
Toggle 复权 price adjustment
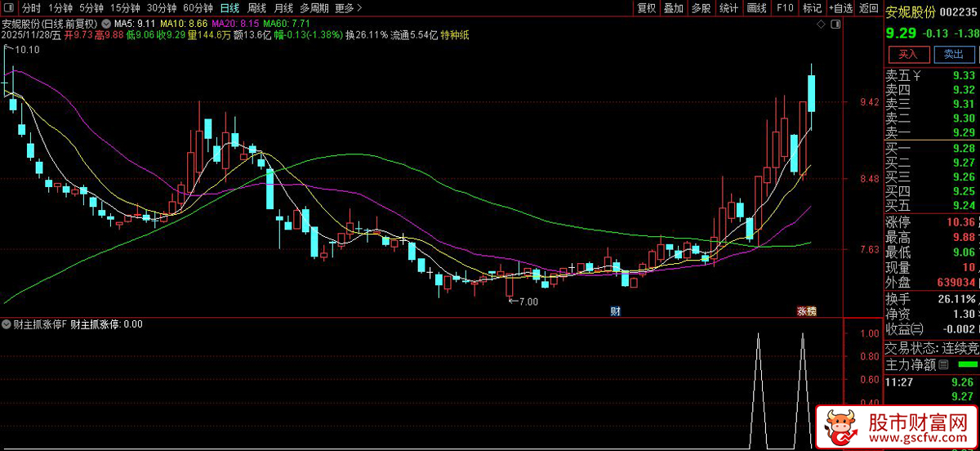[x=647, y=8]
